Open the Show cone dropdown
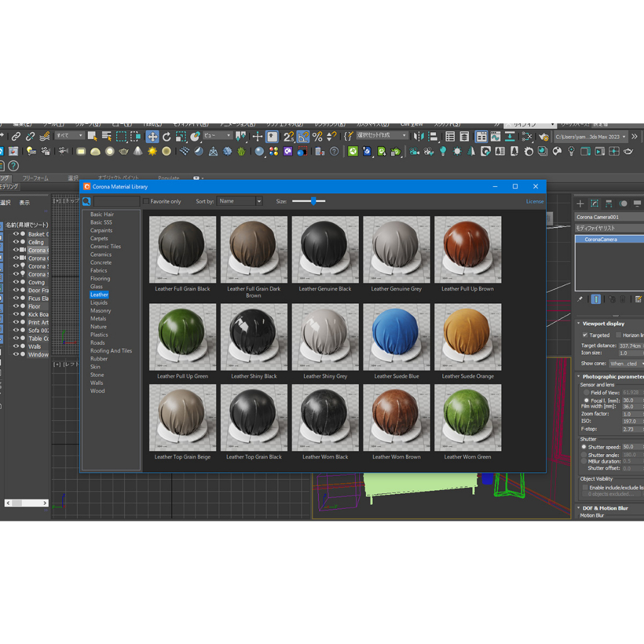Screen dimensions: 644x644 pyautogui.click(x=626, y=364)
